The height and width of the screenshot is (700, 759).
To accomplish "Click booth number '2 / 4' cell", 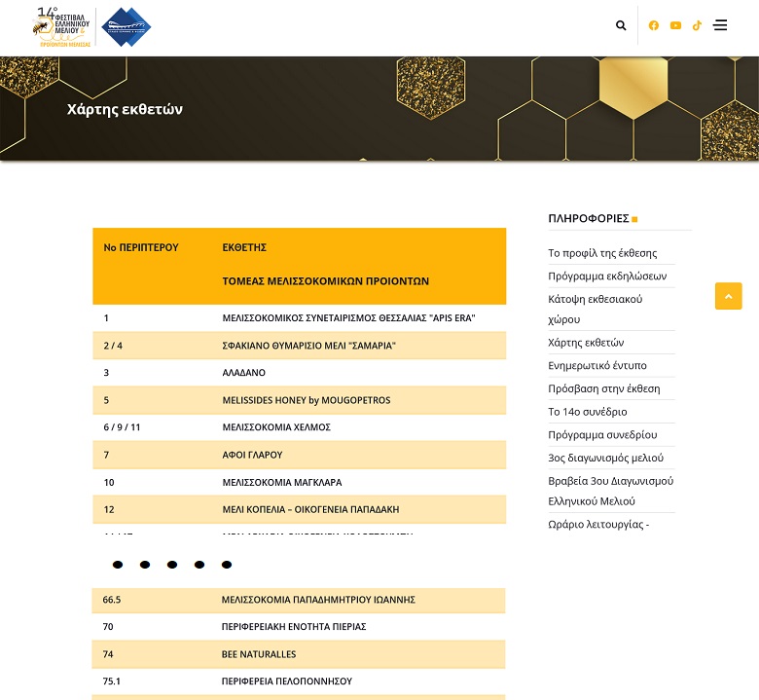I will click(x=113, y=346).
